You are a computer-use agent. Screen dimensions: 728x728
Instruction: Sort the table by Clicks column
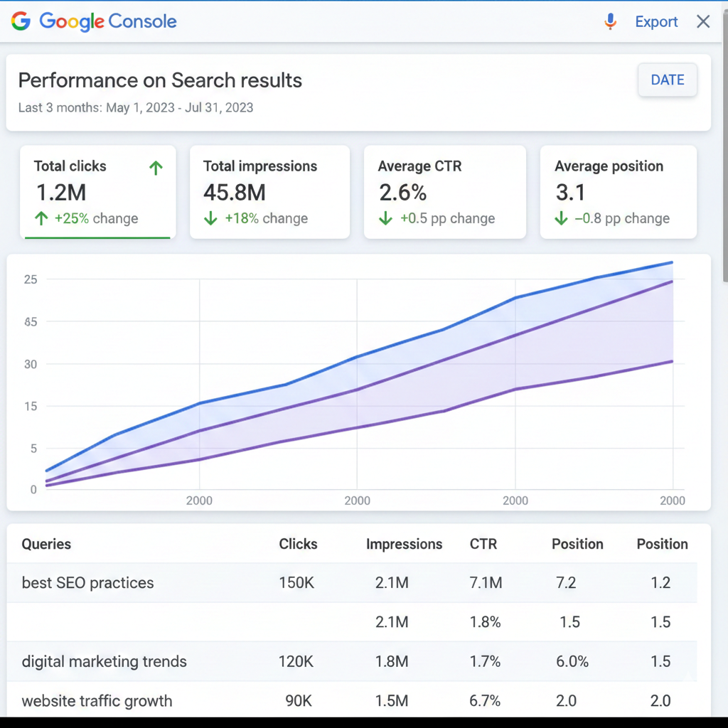(297, 544)
